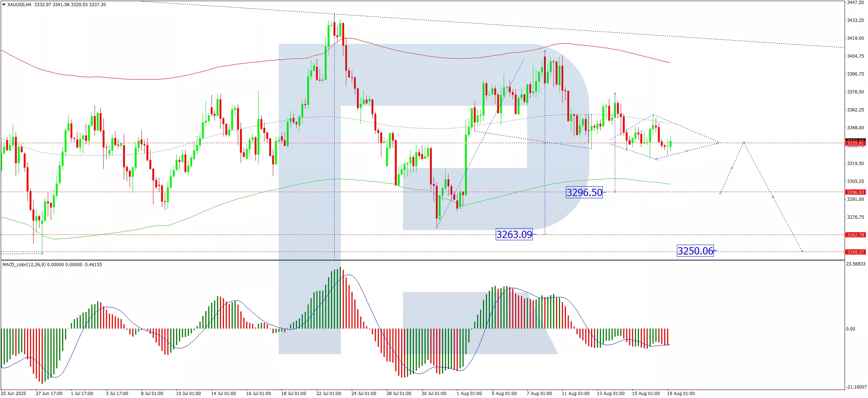Select the 3263.09 blue price label
Image resolution: width=868 pixels, height=398 pixels.
click(x=514, y=234)
